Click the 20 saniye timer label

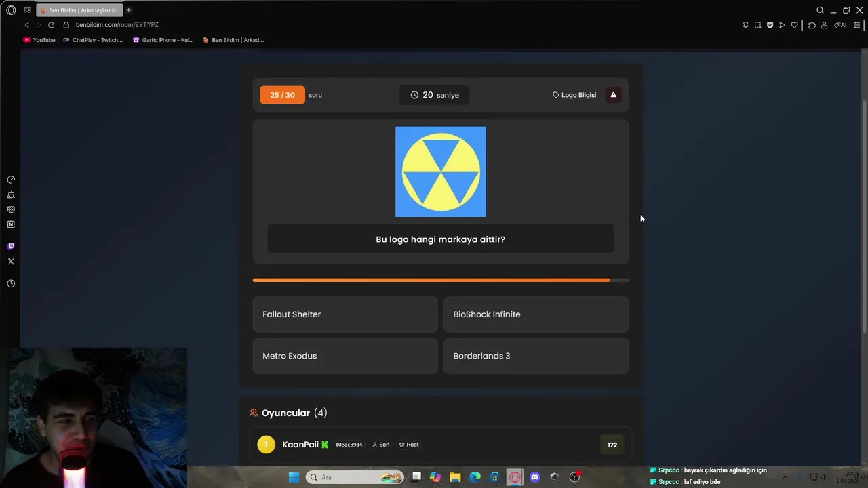coord(434,95)
